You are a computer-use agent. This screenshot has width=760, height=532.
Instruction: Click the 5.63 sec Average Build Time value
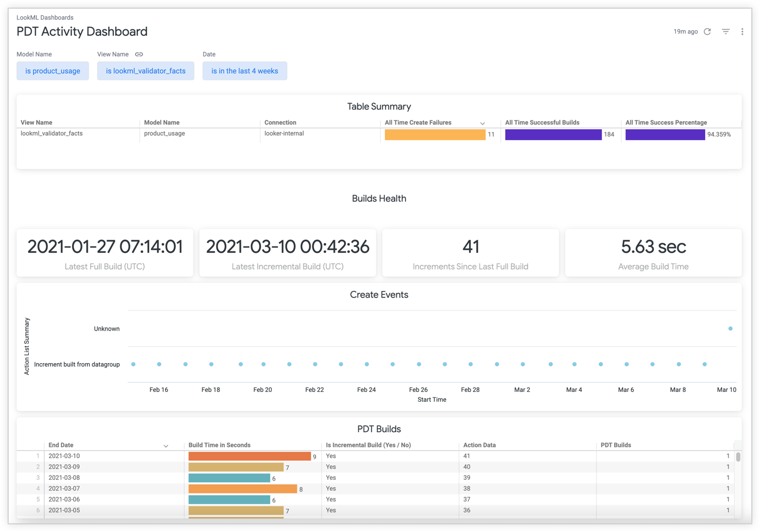point(653,247)
